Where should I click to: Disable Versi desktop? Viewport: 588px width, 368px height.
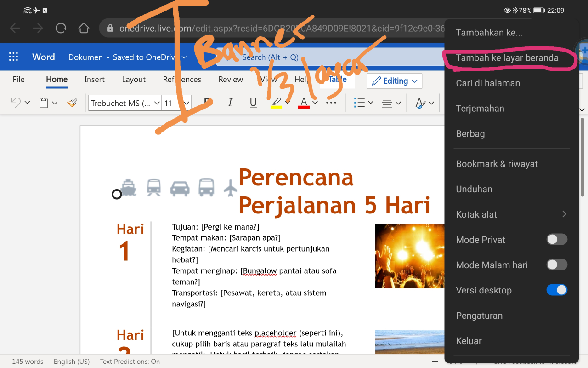click(556, 290)
